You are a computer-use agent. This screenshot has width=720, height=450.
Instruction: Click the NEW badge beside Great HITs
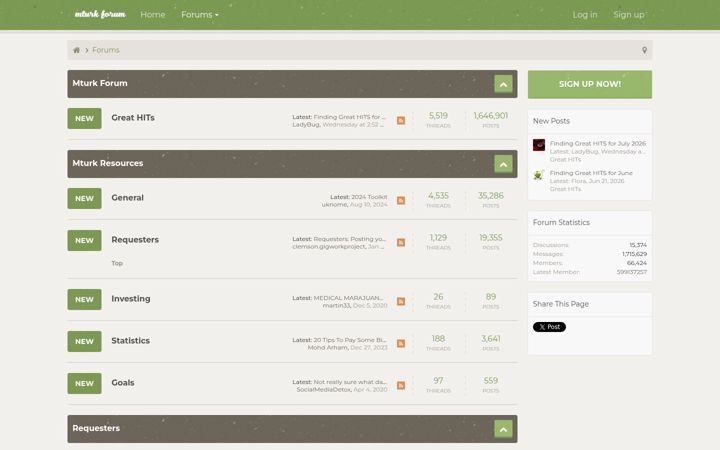[x=84, y=118]
